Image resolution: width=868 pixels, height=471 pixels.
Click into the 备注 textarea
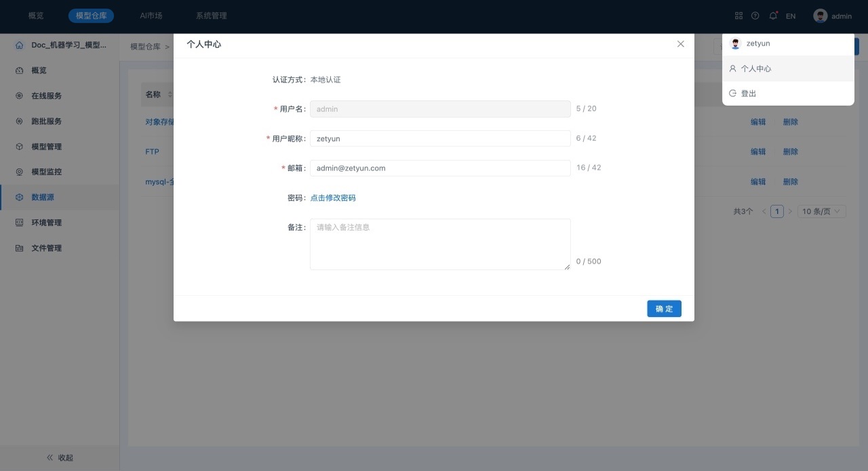[x=439, y=244]
